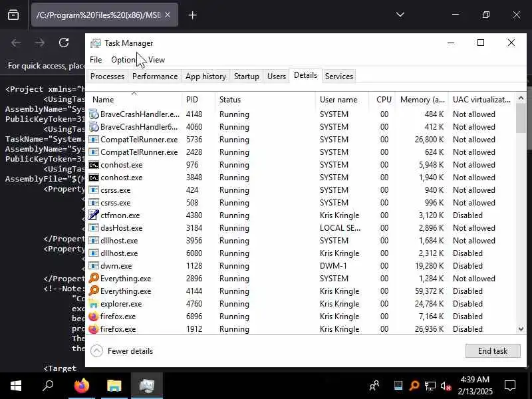The height and width of the screenshot is (399, 532).
Task: Click the dwm.exe process icon
Action: click(94, 265)
